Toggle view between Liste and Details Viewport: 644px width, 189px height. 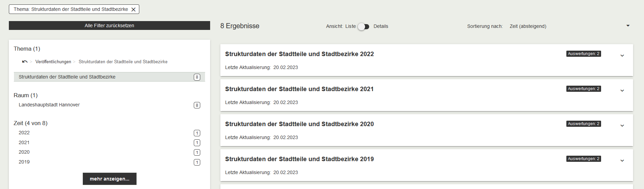coord(363,27)
